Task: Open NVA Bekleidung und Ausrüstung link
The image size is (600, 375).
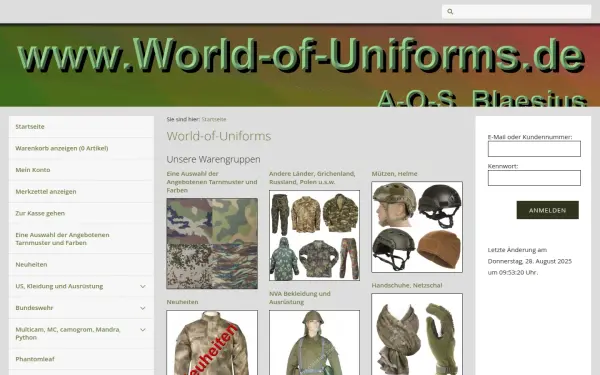Action: coord(300,298)
